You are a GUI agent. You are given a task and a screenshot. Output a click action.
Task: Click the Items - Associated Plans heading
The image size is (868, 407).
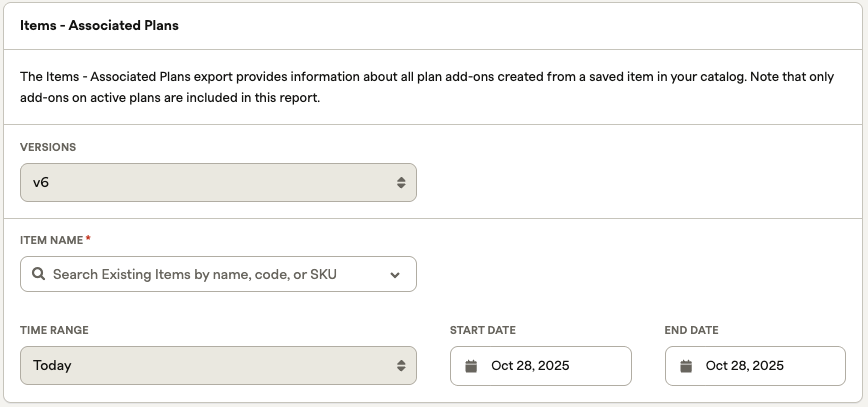tap(99, 25)
